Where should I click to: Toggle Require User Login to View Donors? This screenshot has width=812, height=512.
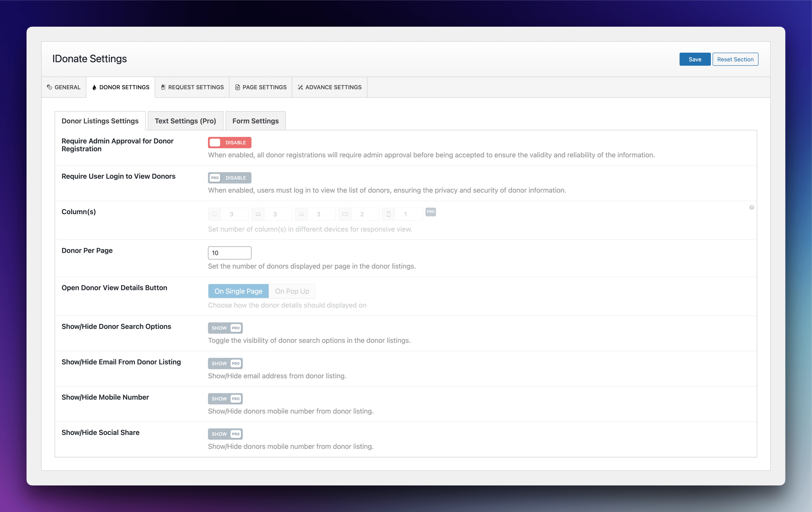(230, 178)
